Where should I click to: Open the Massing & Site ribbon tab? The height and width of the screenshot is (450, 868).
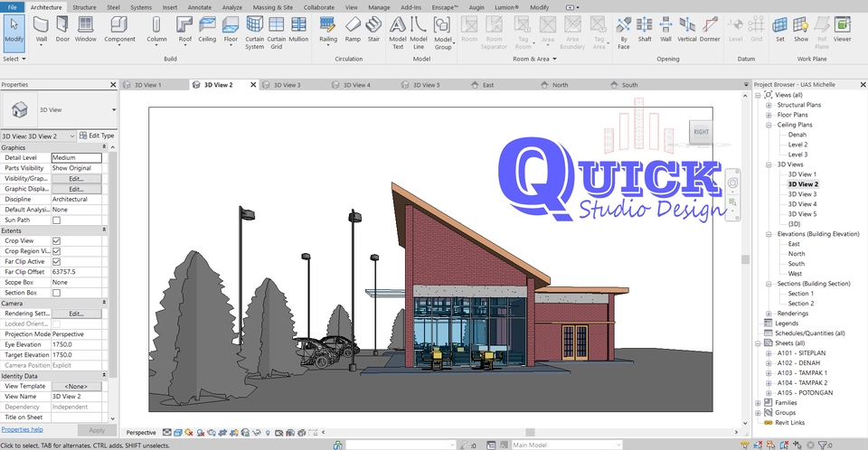(272, 7)
